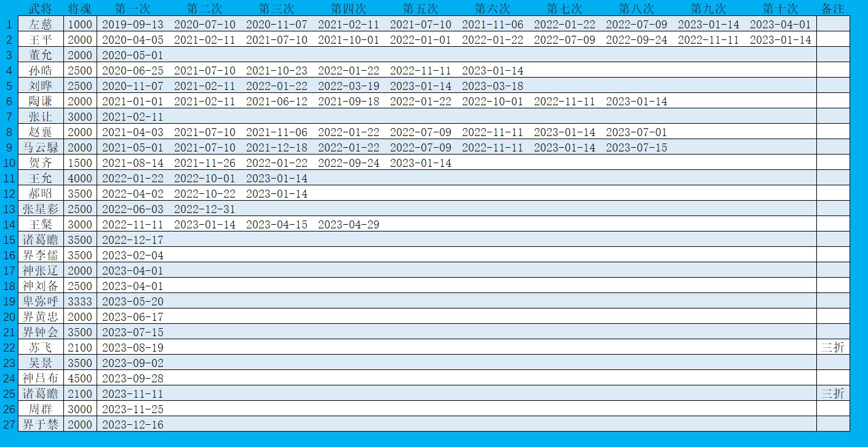
Task: Click the name cell 董允
Action: pyautogui.click(x=41, y=55)
